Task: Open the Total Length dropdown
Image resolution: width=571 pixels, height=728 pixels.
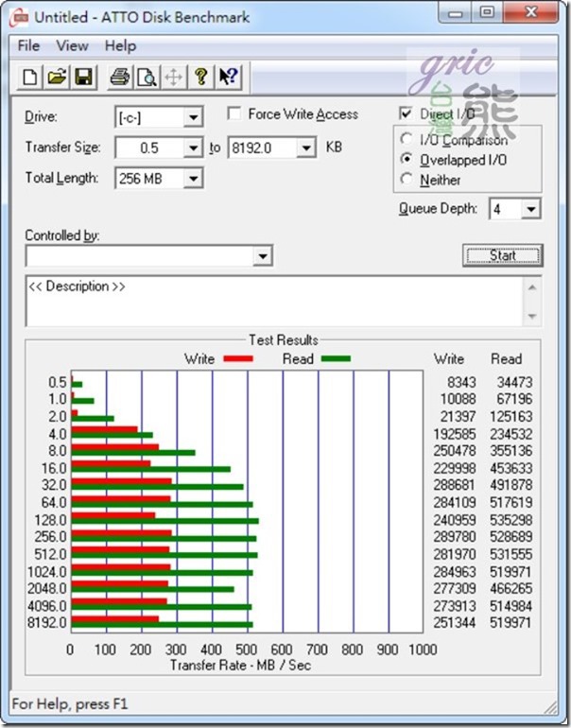Action: click(x=193, y=179)
